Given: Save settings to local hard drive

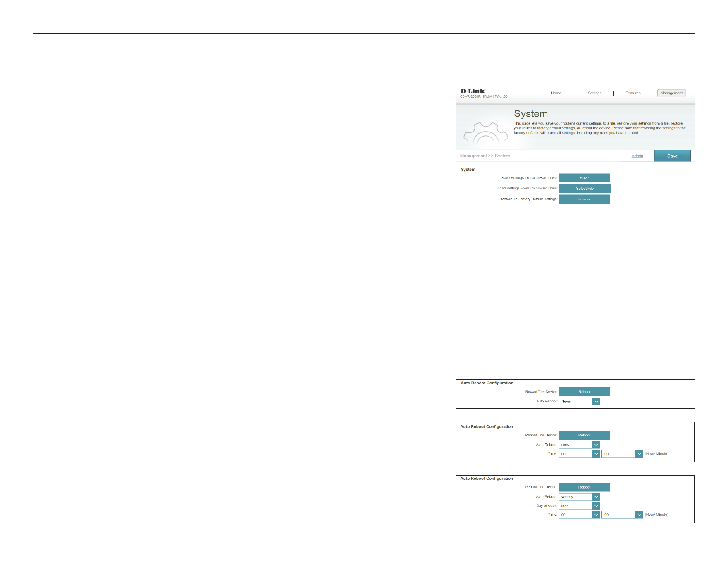Looking at the screenshot, I should (x=584, y=178).
